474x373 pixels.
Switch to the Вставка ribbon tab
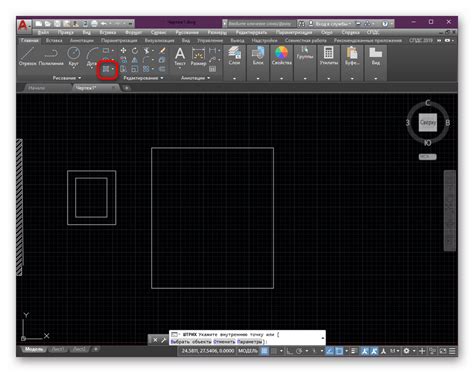point(54,40)
